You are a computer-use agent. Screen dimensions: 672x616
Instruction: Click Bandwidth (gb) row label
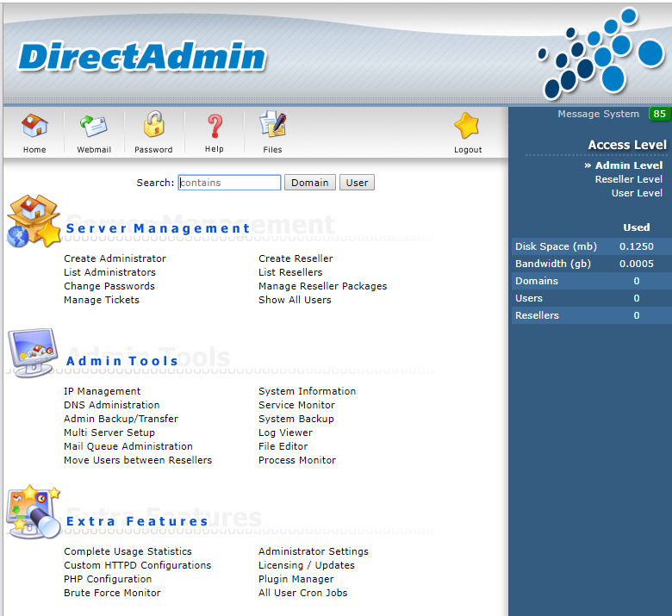pos(553,264)
